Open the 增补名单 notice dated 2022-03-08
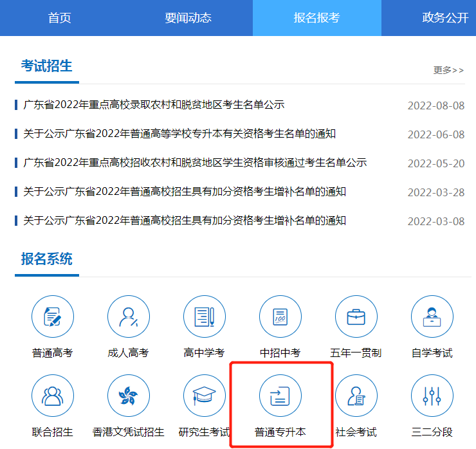Screen dimensions: 476x449 pos(185,221)
